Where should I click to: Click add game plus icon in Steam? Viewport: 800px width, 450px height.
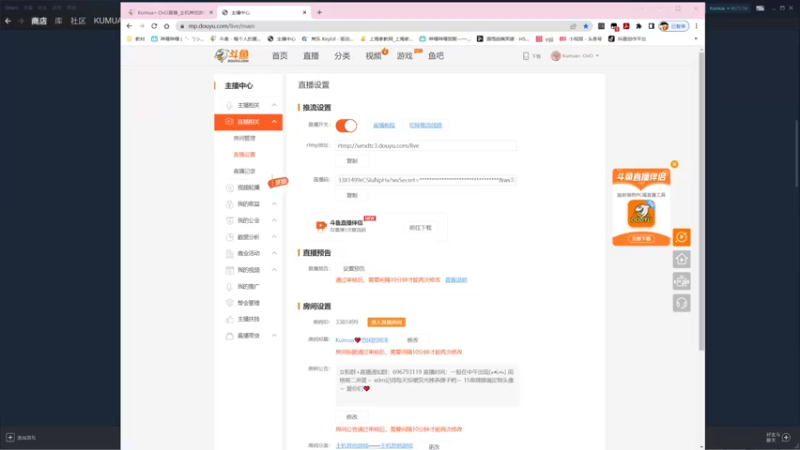point(10,437)
